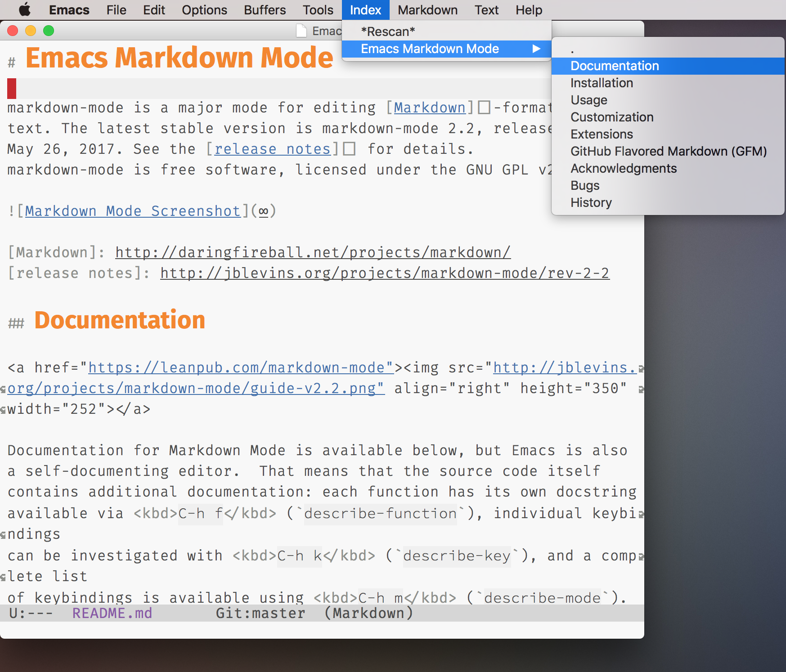The width and height of the screenshot is (786, 672).
Task: Open the jblevins.org rev-2-2 URL
Action: tap(385, 273)
